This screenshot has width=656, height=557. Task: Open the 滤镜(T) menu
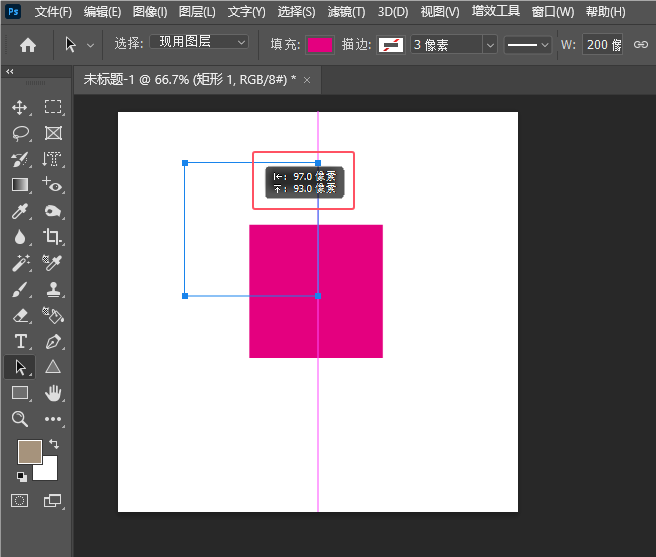pyautogui.click(x=345, y=12)
